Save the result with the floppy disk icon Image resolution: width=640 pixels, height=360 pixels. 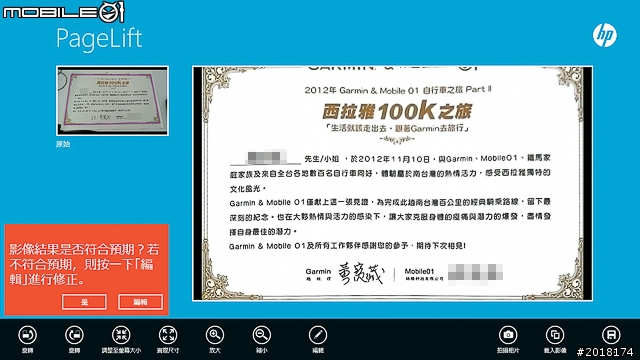click(611, 335)
